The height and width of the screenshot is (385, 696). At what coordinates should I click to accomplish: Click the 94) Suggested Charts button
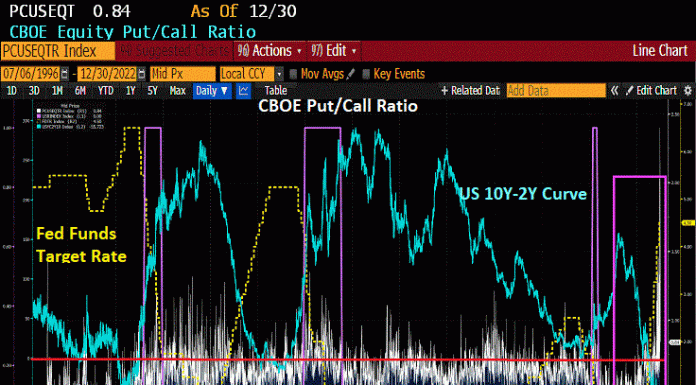coord(174,51)
